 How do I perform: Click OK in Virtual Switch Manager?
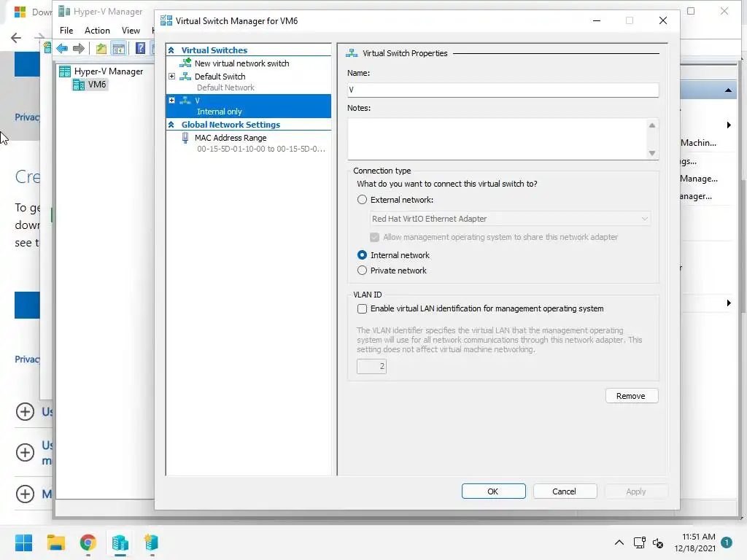coord(494,491)
